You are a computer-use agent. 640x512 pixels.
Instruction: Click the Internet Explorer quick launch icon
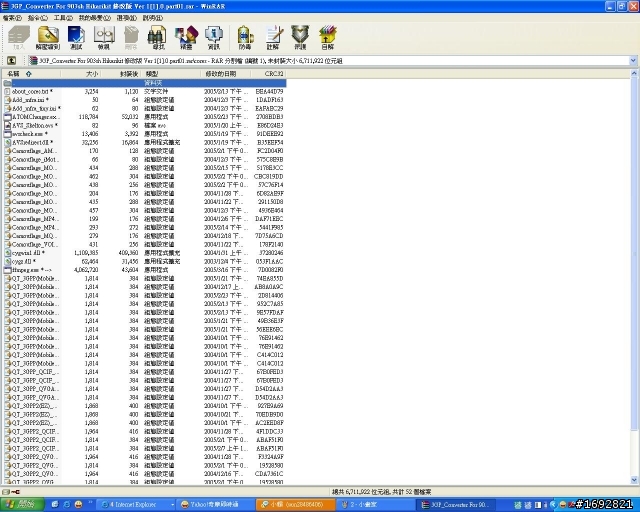(x=67, y=505)
